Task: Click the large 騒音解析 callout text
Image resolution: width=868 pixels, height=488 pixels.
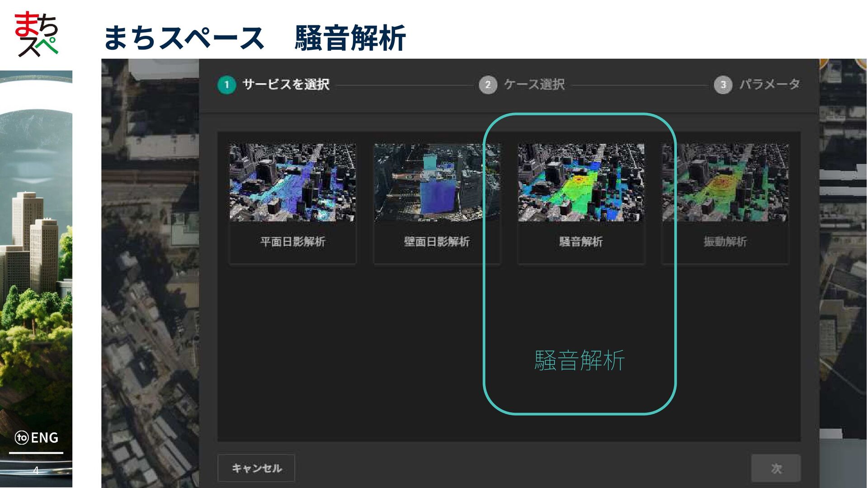Action: 579,360
